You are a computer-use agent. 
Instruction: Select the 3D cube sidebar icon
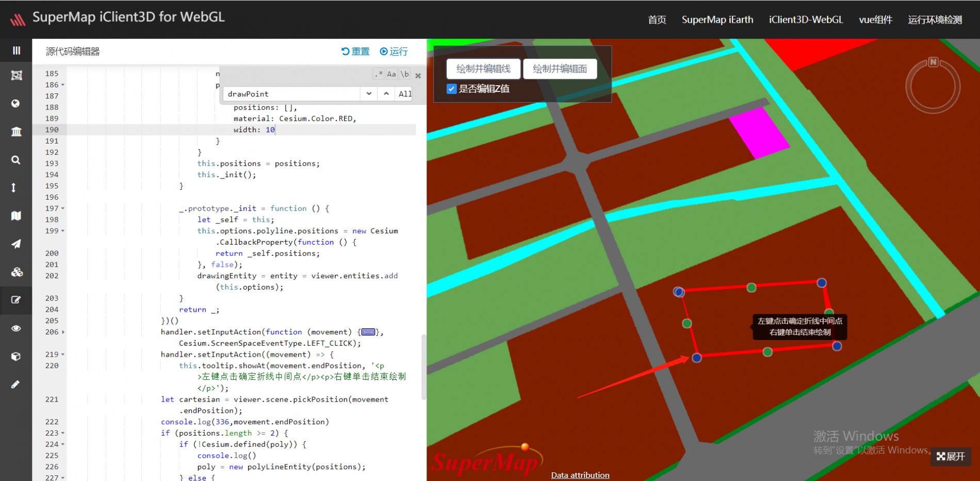[x=16, y=356]
